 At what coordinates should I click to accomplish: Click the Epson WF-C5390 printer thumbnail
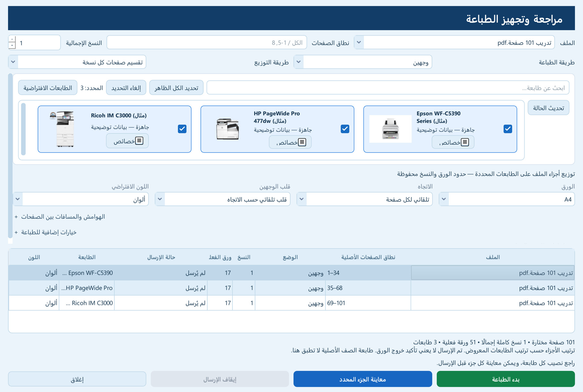coord(390,129)
